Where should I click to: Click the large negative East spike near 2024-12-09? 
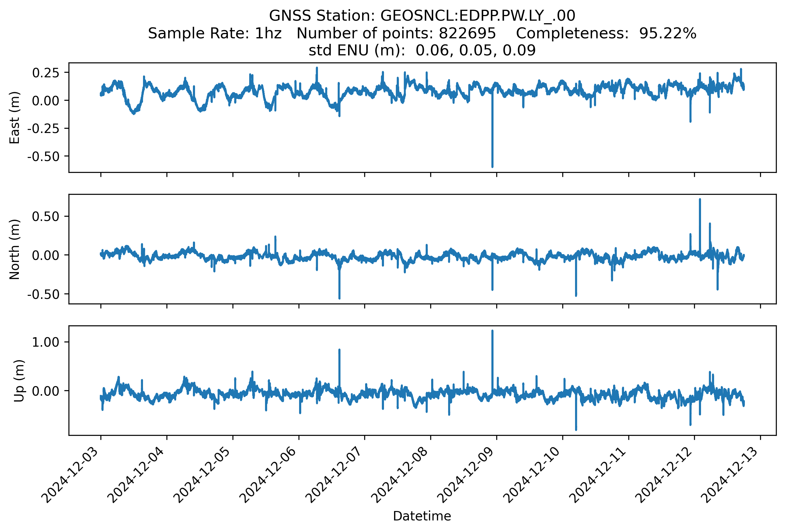point(493,128)
